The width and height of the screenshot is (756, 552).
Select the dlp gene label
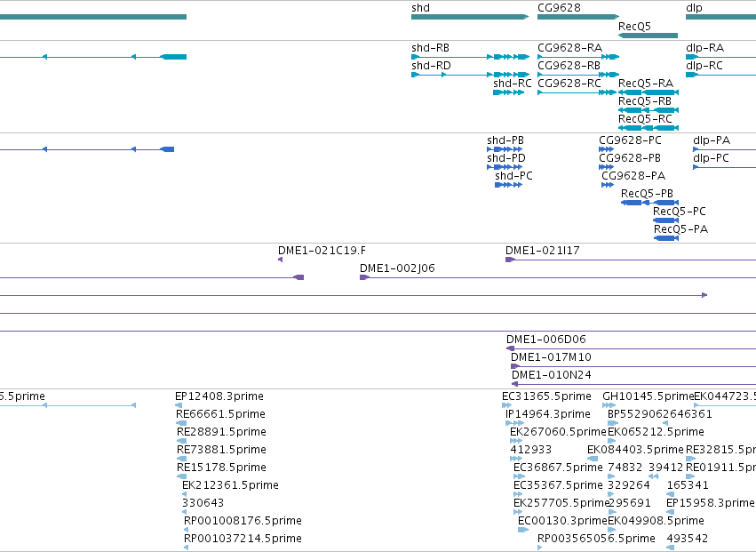tap(694, 8)
